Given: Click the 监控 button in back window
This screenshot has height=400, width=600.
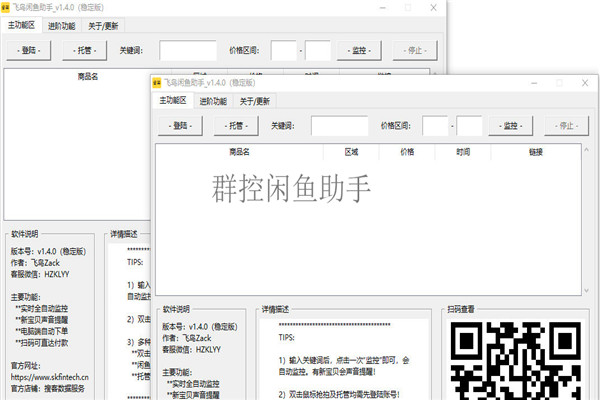Looking at the screenshot, I should [x=359, y=50].
